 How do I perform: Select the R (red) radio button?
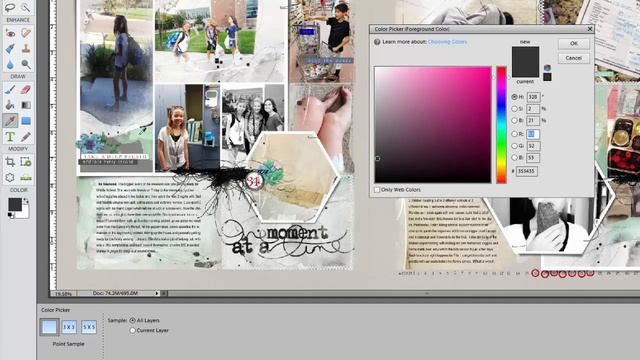click(514, 134)
